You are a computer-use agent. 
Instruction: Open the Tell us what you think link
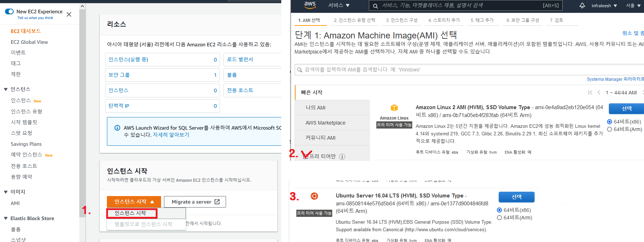pos(35,18)
